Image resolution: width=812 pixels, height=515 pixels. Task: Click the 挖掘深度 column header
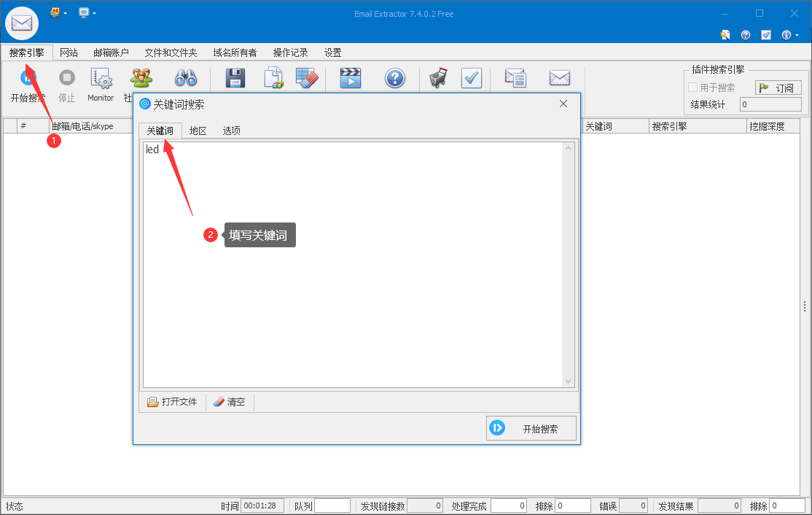click(x=773, y=126)
